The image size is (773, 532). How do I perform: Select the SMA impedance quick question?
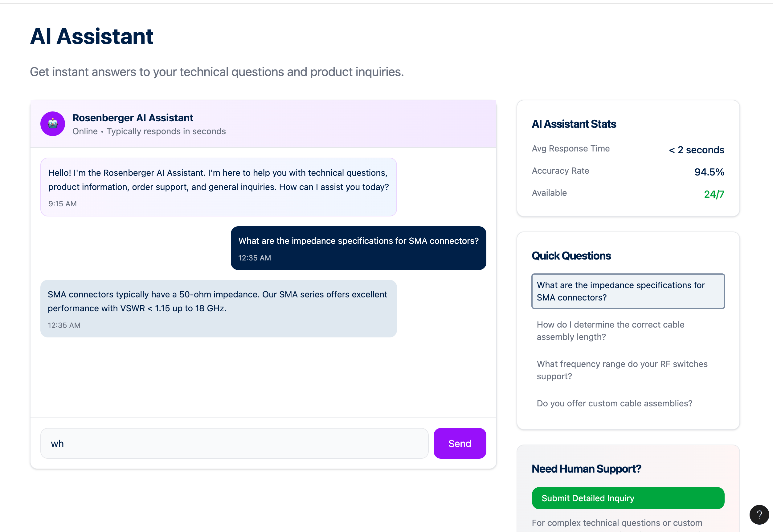[x=628, y=291]
